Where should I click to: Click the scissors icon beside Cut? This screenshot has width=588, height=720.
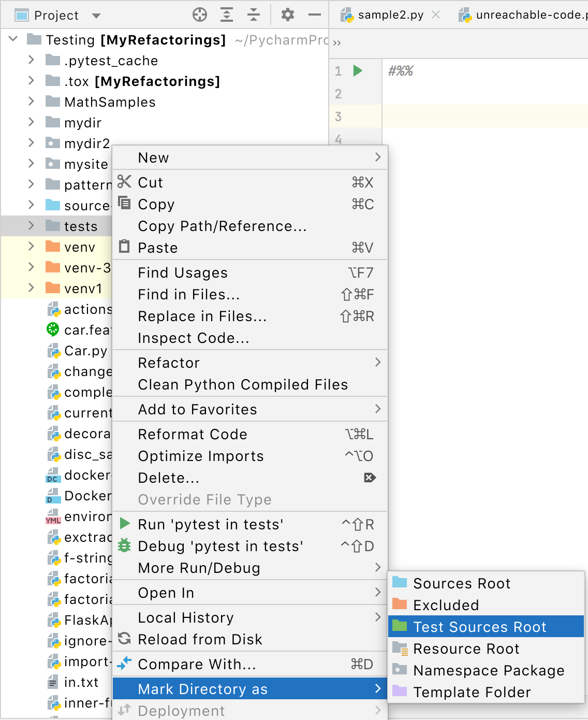coord(124,182)
